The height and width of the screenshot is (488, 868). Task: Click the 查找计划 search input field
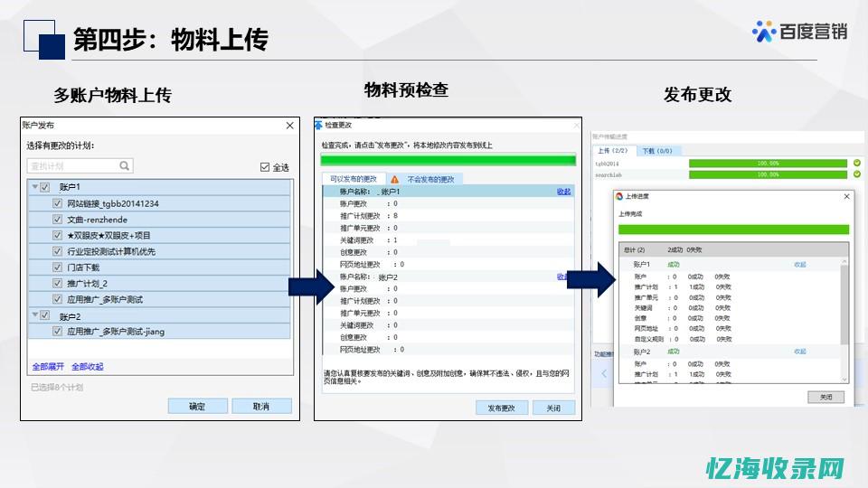pyautogui.click(x=72, y=166)
